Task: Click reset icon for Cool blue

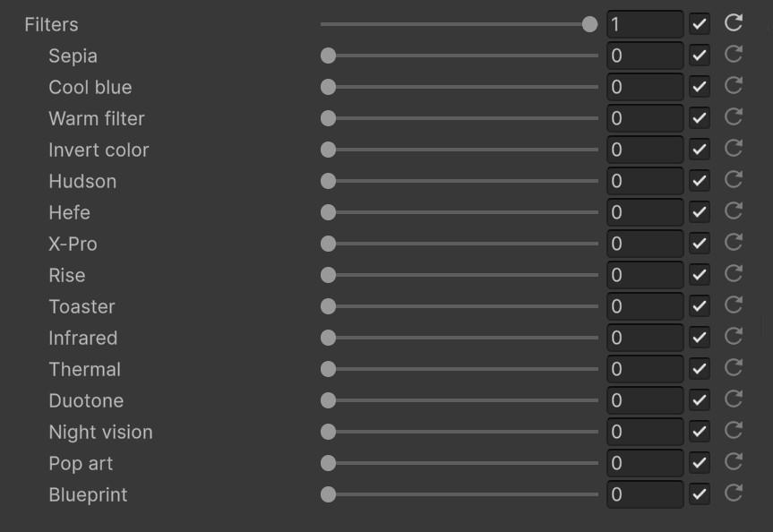Action: pyautogui.click(x=734, y=86)
